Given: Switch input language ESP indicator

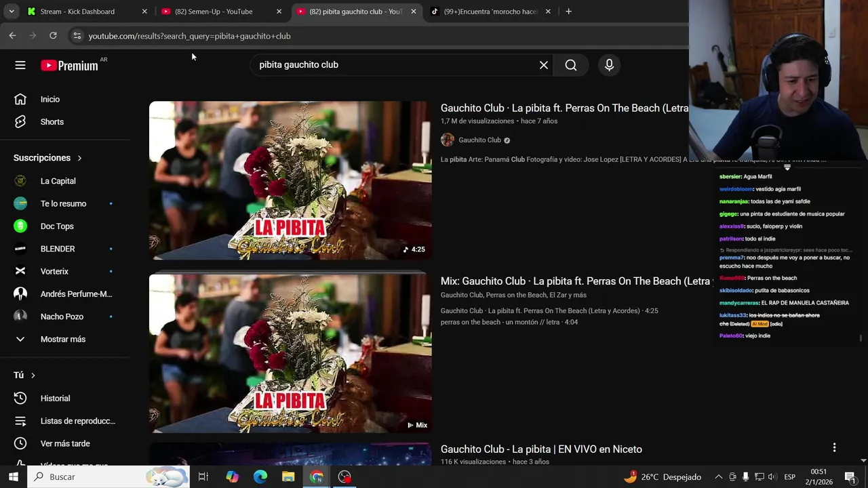Looking at the screenshot, I should (789, 477).
